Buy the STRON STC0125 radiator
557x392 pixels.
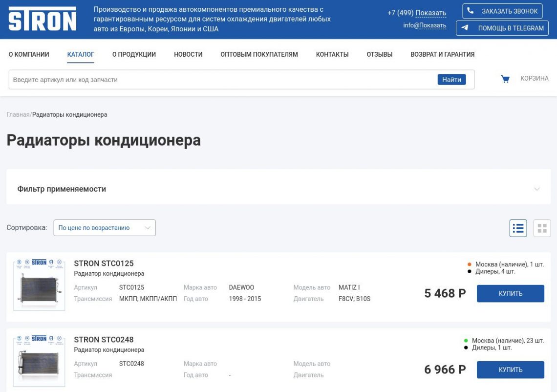(x=510, y=294)
